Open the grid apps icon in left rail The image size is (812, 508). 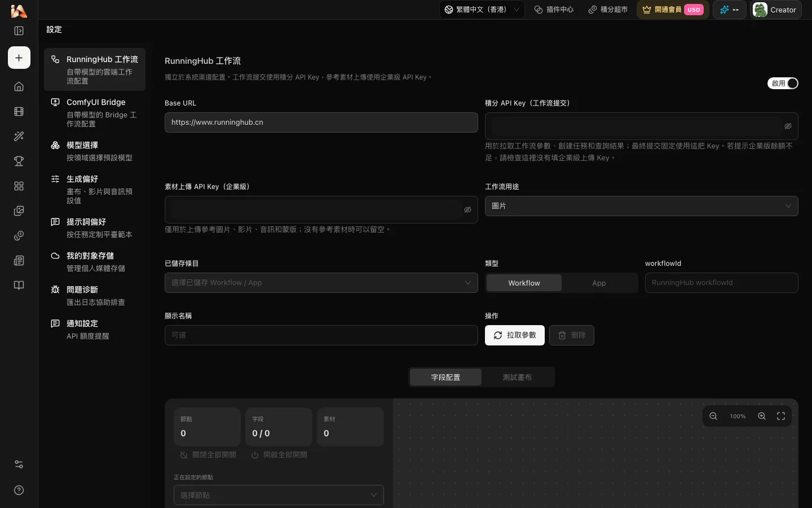(19, 186)
